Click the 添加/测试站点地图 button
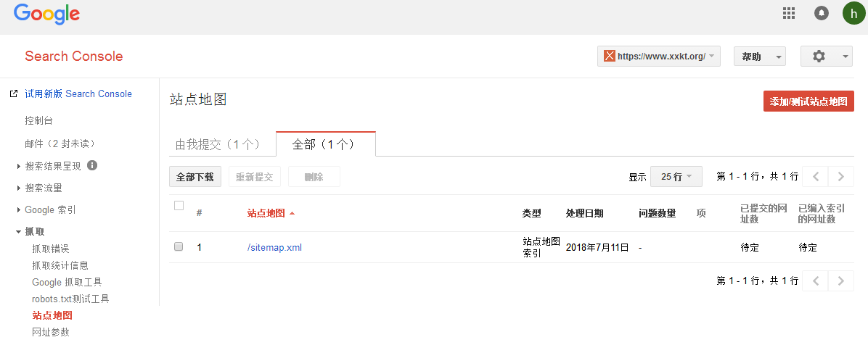This screenshot has width=868, height=345. [808, 101]
